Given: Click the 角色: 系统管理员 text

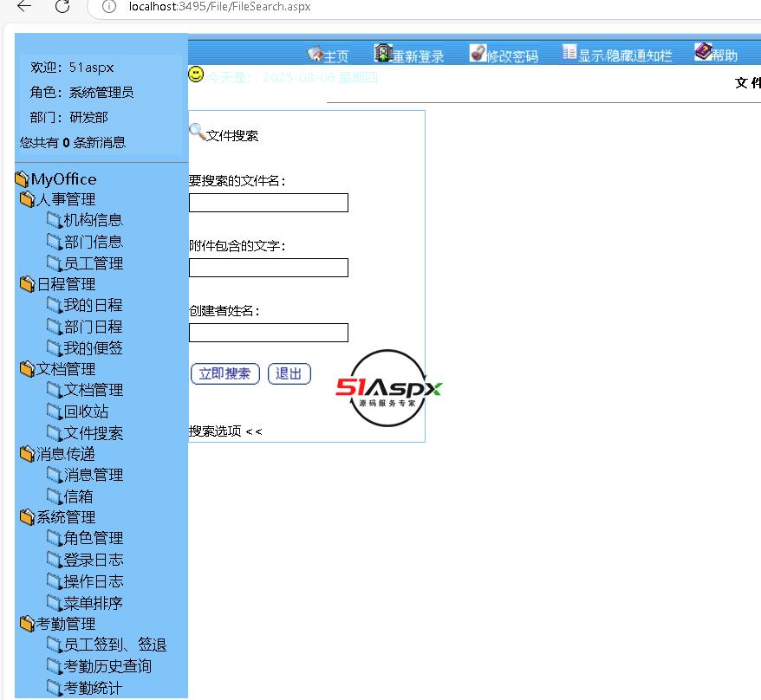Looking at the screenshot, I should (x=81, y=92).
